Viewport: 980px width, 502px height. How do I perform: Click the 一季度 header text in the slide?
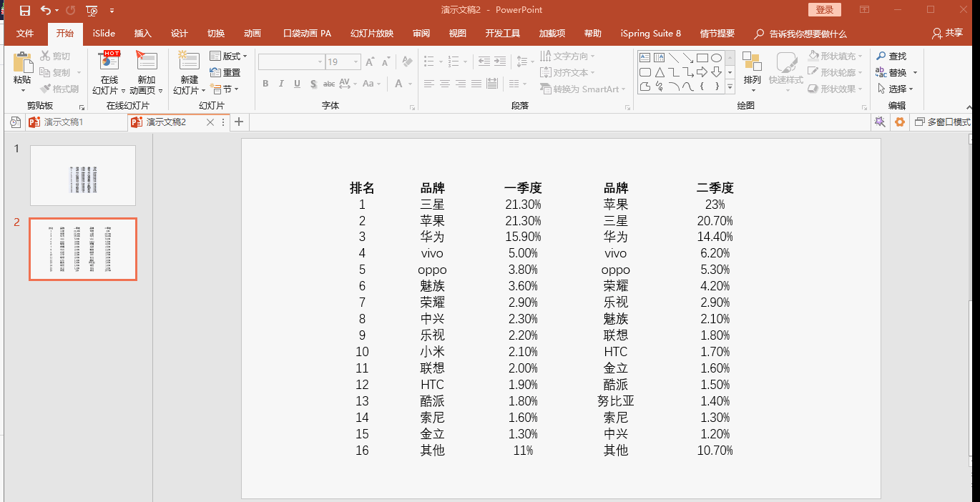[523, 188]
